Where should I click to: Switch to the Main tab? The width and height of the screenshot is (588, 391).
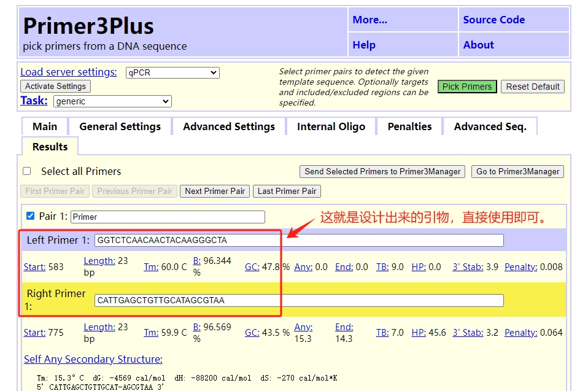tap(45, 126)
